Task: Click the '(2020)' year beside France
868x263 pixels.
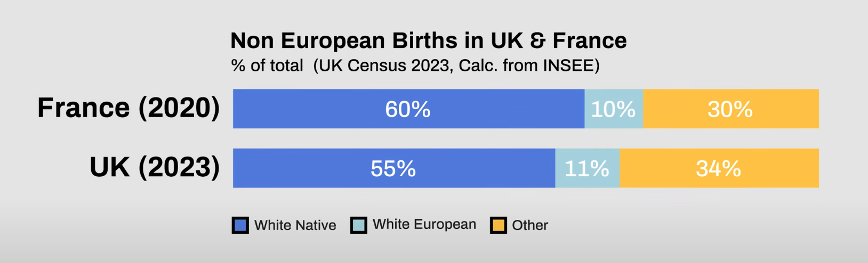Action: point(179,108)
